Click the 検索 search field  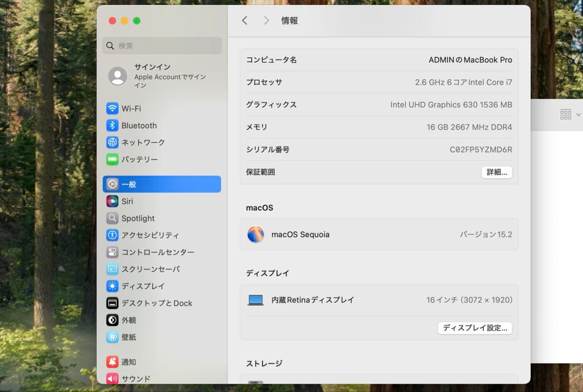click(161, 46)
